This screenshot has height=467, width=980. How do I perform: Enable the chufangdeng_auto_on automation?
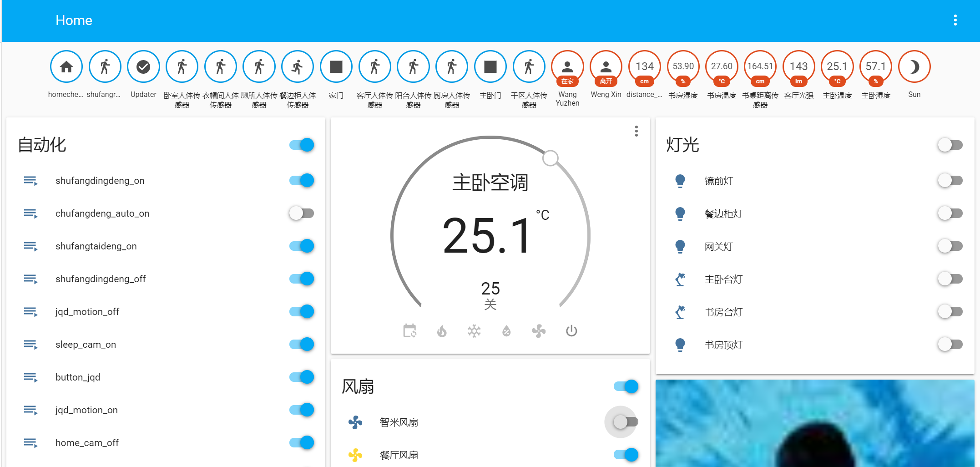tap(302, 213)
